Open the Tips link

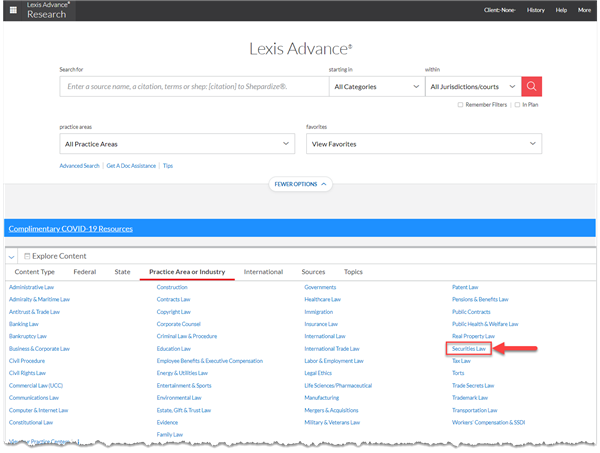pos(168,166)
